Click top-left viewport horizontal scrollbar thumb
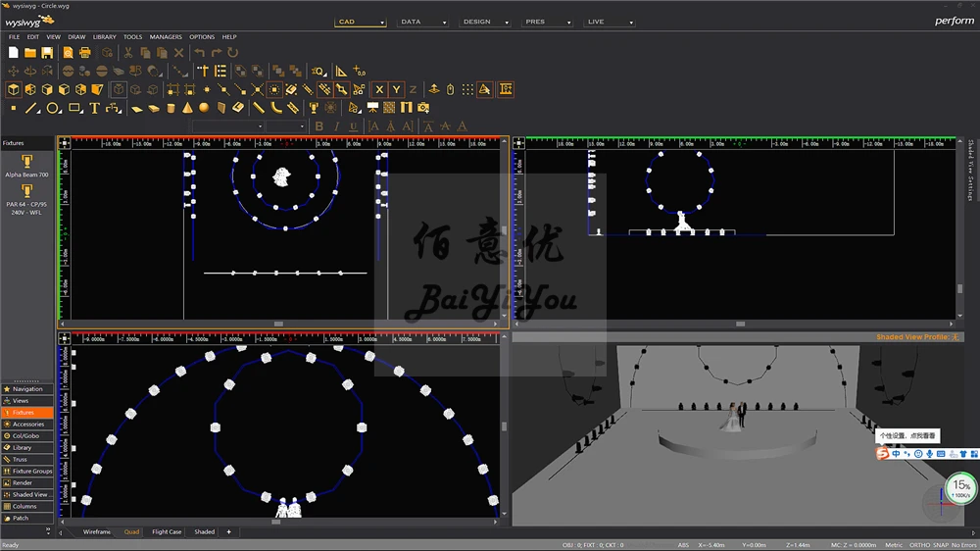The width and height of the screenshot is (980, 551). [278, 324]
